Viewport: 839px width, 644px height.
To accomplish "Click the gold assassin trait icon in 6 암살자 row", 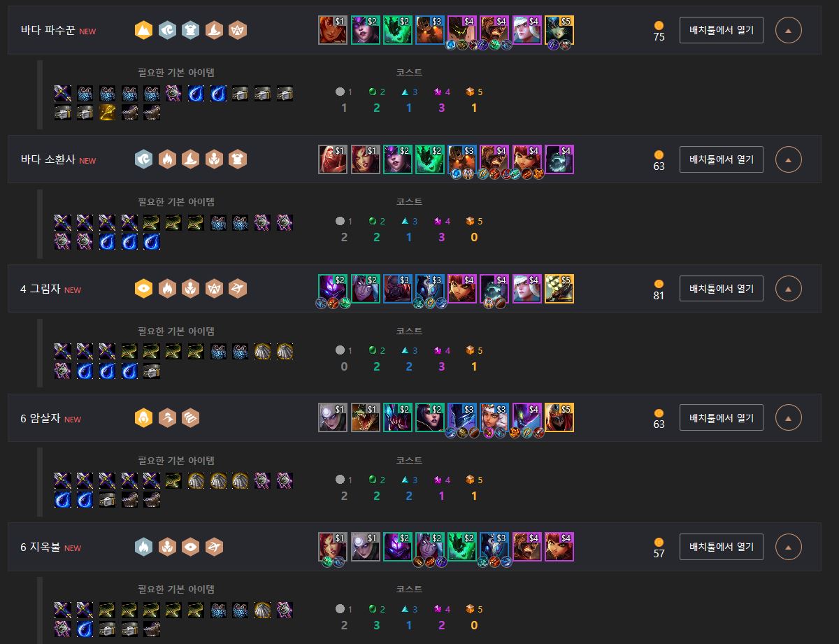I will click(x=143, y=418).
